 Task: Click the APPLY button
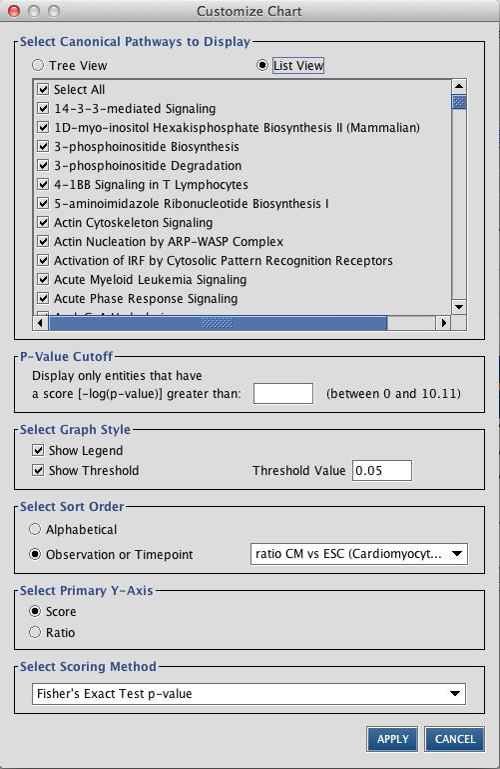tap(392, 739)
